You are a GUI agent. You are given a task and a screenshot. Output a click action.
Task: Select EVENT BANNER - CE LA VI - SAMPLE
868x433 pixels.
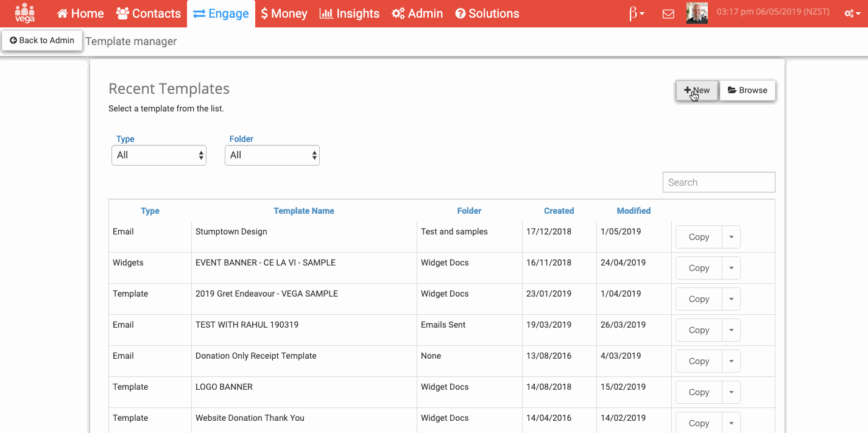(266, 262)
